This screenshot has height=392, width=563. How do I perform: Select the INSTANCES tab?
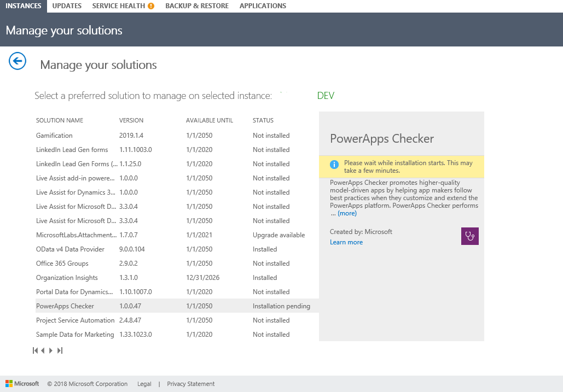[23, 5]
